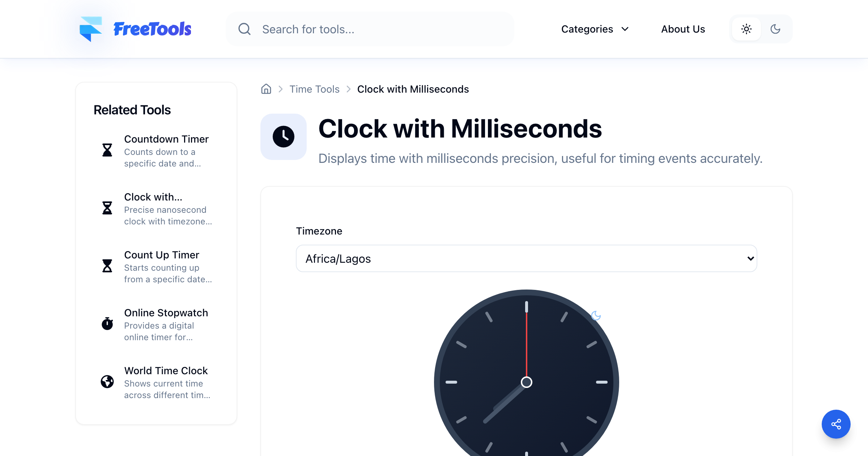Click the FreeTools logo
This screenshot has width=868, height=456.
click(x=135, y=29)
